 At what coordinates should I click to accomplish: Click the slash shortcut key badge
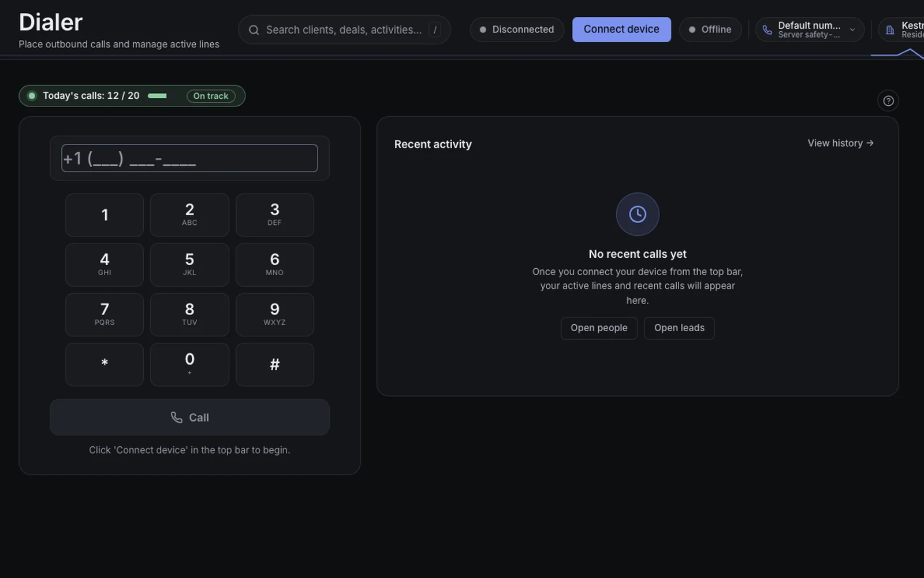[x=435, y=29]
